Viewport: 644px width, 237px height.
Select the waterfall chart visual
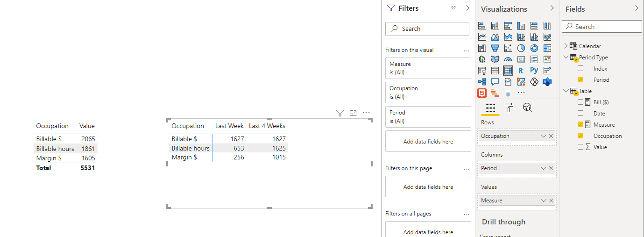482,48
